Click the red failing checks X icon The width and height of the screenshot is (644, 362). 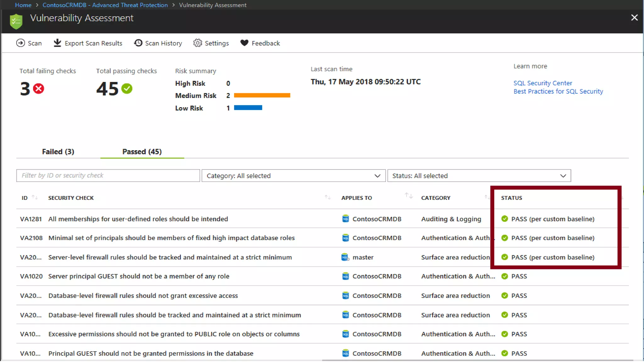click(x=39, y=89)
